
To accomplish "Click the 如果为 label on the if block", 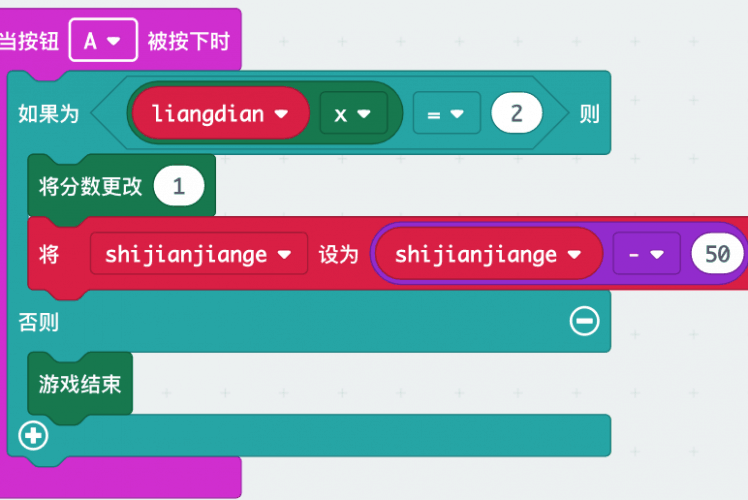I will 48,114.
